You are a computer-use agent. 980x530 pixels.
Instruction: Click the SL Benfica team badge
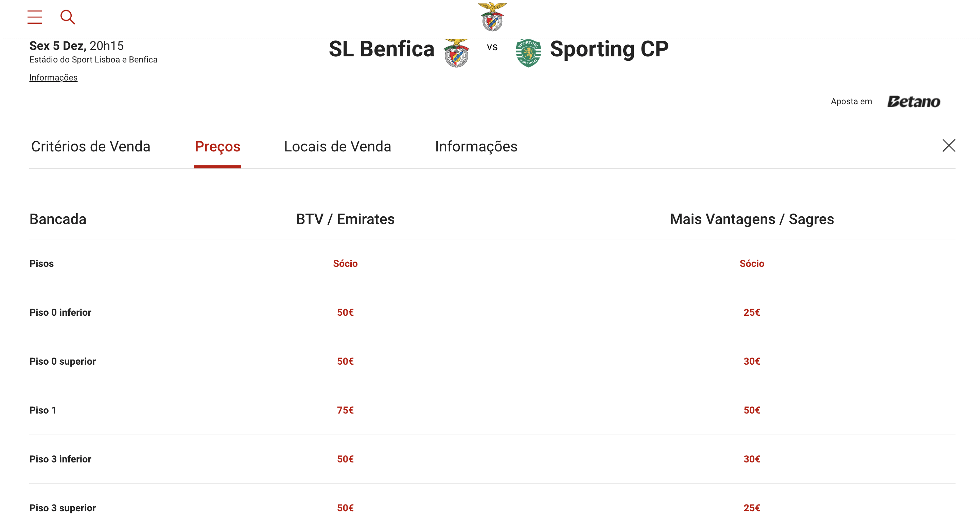click(456, 53)
